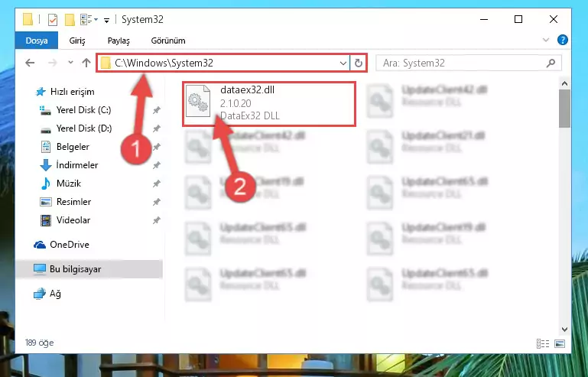Click the İndirmeler blue download arrow icon
This screenshot has height=377, width=588.
pyautogui.click(x=46, y=165)
